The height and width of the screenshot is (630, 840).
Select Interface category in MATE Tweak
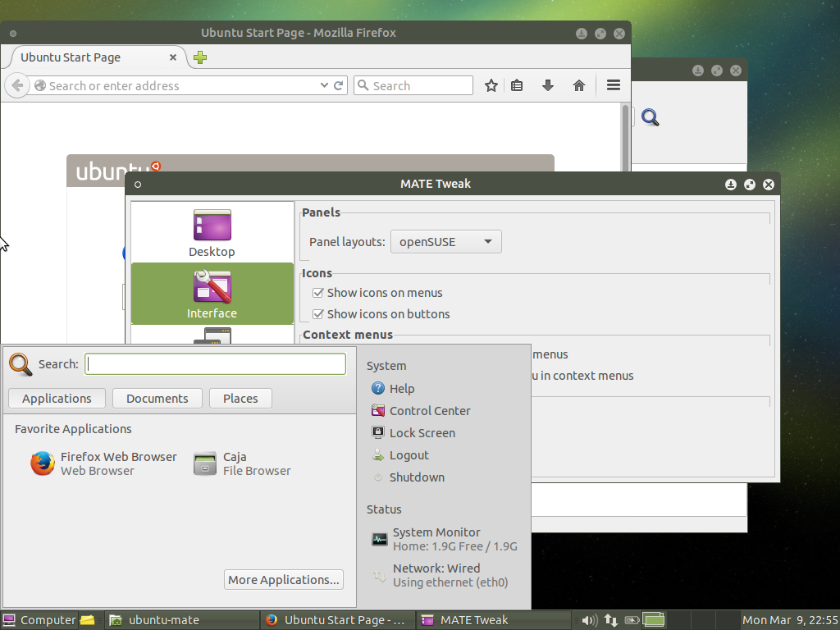pyautogui.click(x=212, y=294)
